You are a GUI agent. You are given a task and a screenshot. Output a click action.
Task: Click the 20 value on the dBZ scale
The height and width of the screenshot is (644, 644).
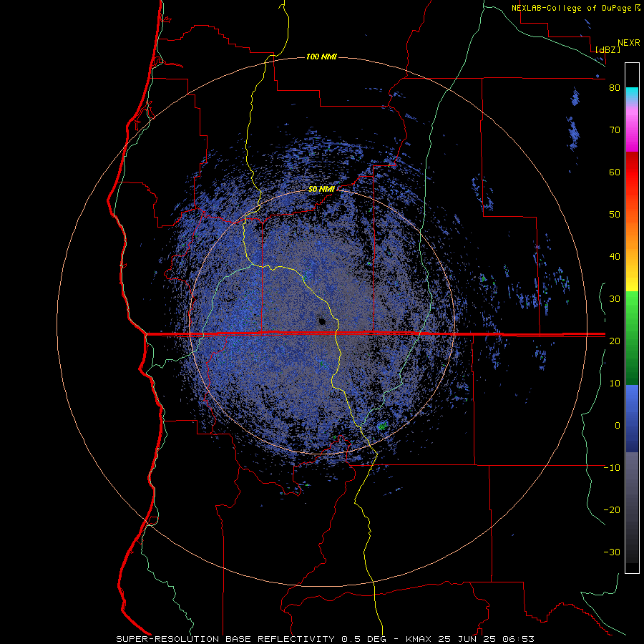click(615, 341)
